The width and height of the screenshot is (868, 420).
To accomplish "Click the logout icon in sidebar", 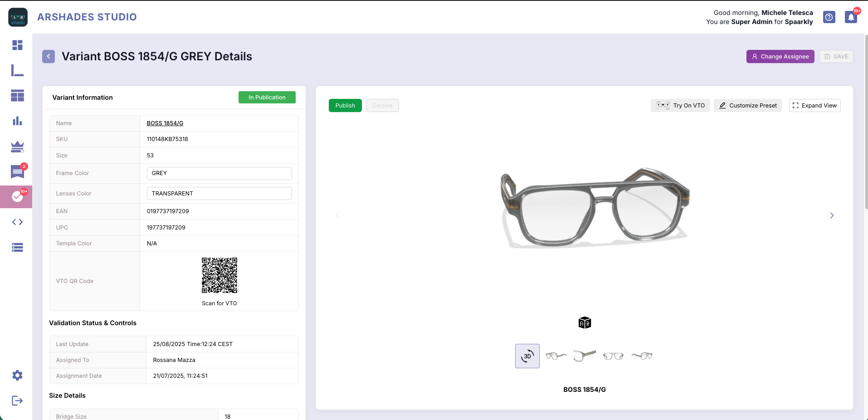I will coord(17,400).
